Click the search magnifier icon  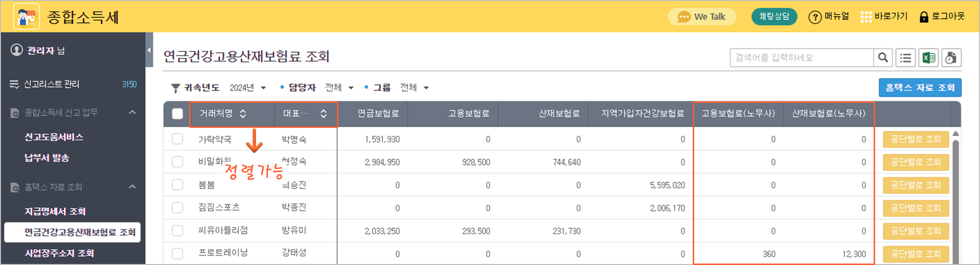tap(883, 58)
